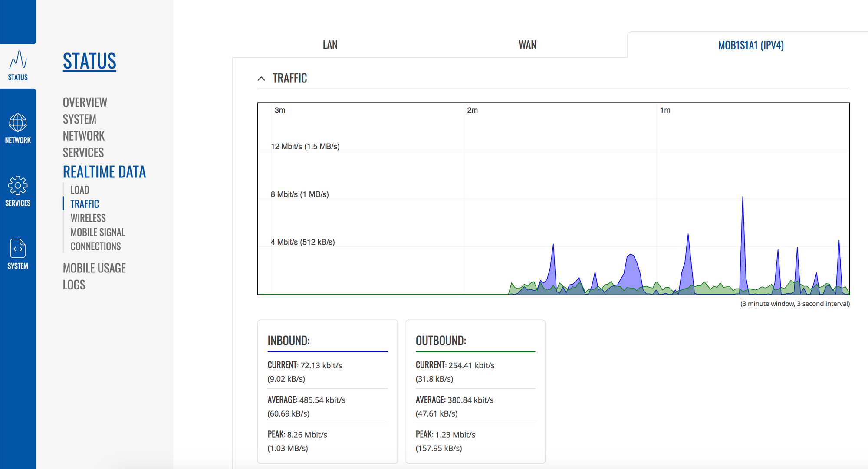Screen dimensions: 868x469
Task: Go to Mobile Usage page
Action: [94, 268]
